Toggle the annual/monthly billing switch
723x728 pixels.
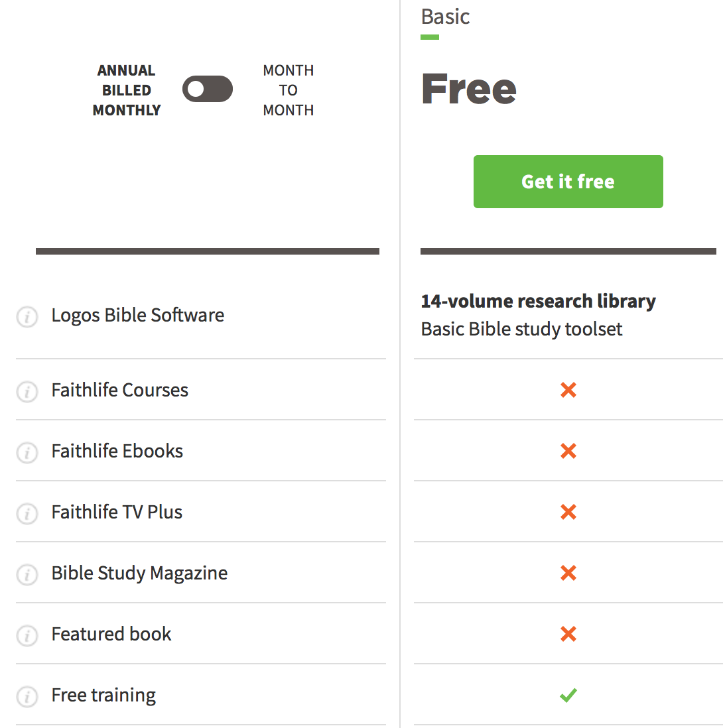208,89
